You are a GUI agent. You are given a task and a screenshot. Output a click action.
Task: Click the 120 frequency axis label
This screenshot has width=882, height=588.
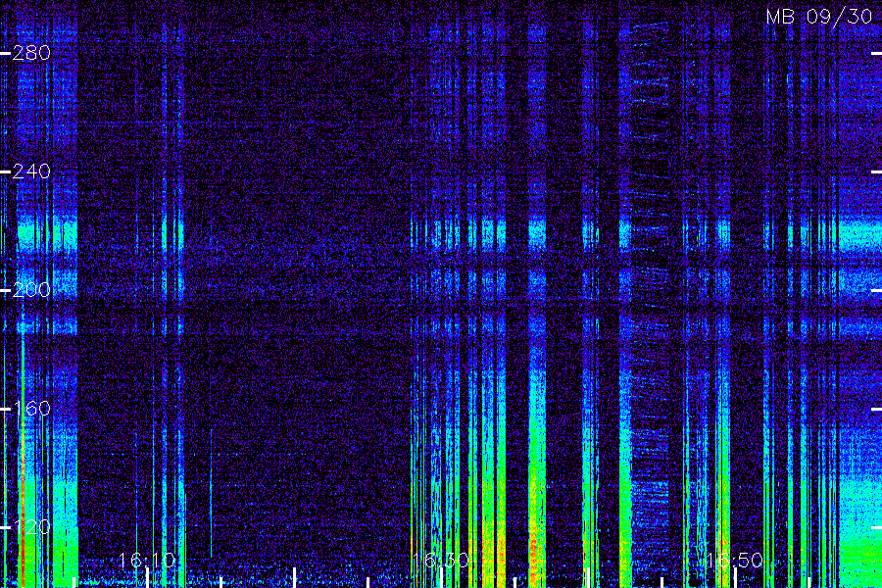click(x=31, y=527)
